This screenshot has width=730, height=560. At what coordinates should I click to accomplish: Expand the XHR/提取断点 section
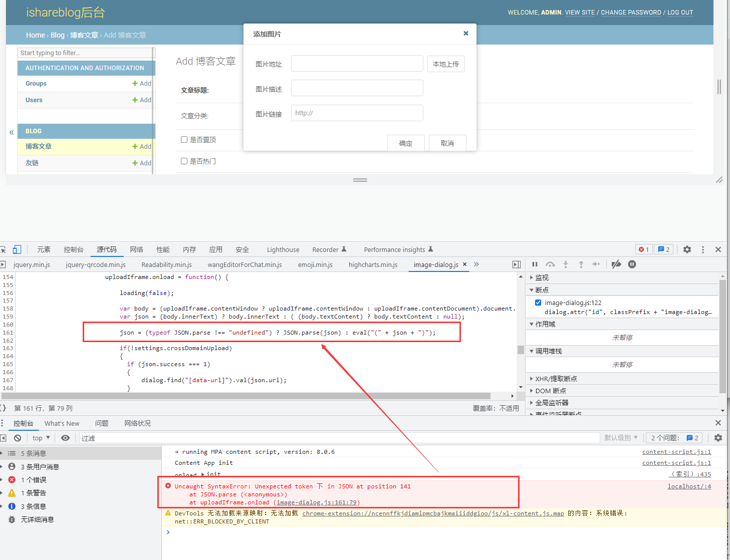coord(556,379)
